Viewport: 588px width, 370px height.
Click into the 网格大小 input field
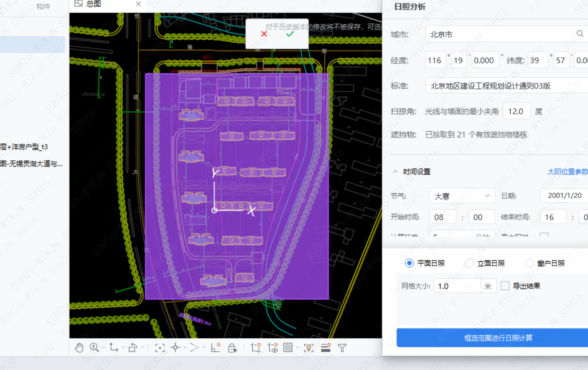pyautogui.click(x=457, y=286)
